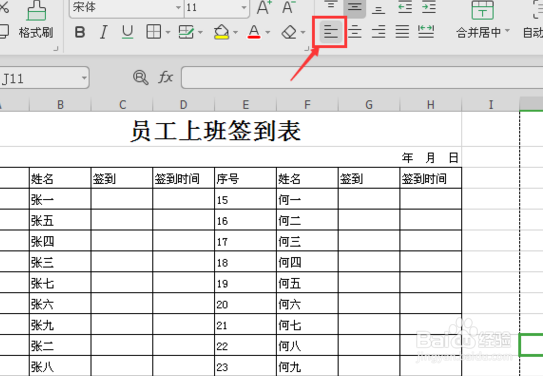The height and width of the screenshot is (376, 543).
Task: Click the cell containing 张五
Action: 60,221
